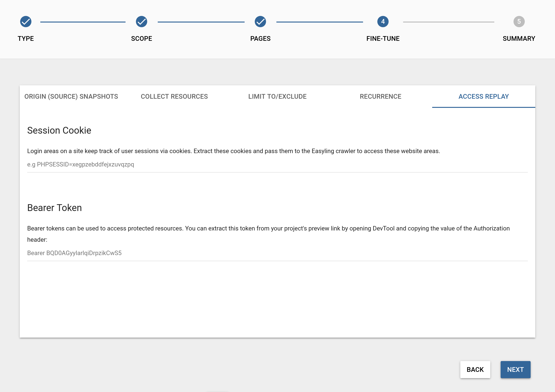Screen dimensions: 555x392
Task: Switch to the Collect Resources tab
Action: click(x=174, y=97)
